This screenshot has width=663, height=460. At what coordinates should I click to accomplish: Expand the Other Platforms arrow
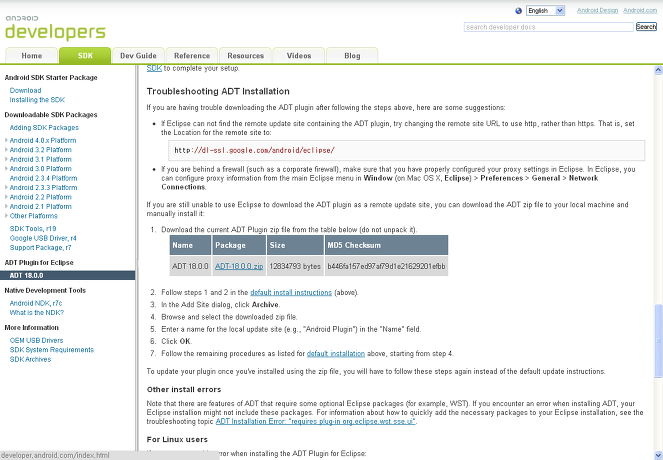(x=6, y=216)
